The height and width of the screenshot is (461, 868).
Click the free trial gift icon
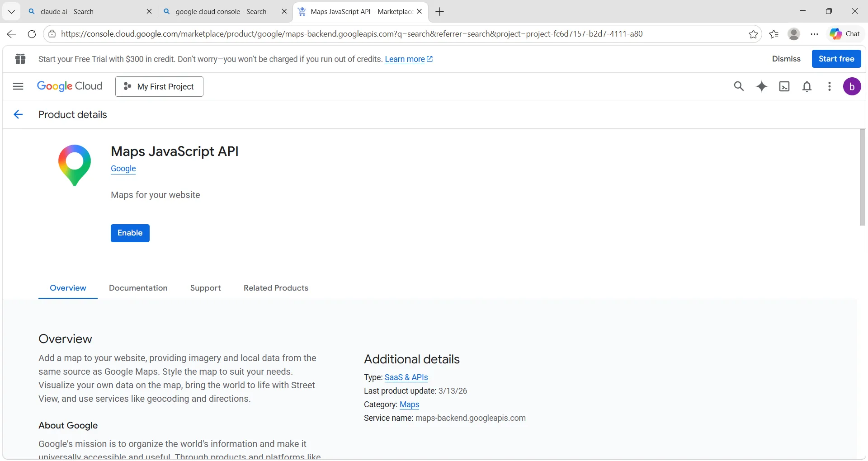pyautogui.click(x=20, y=59)
